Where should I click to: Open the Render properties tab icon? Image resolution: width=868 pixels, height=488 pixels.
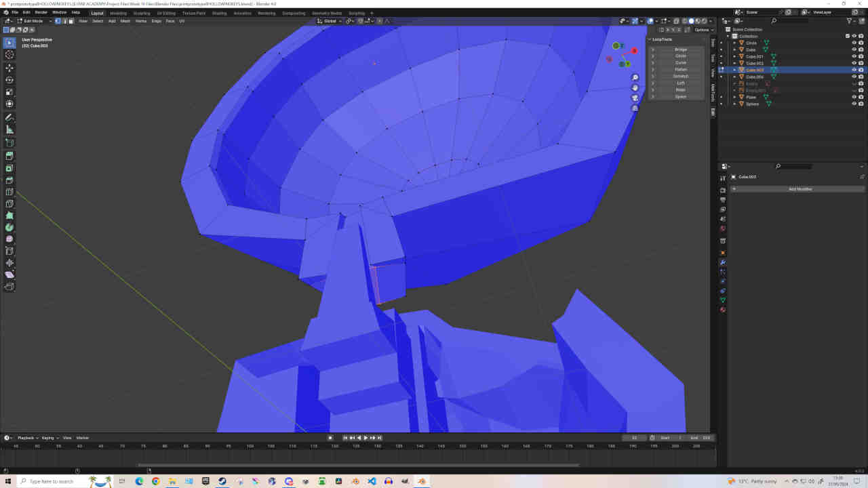[x=723, y=190]
